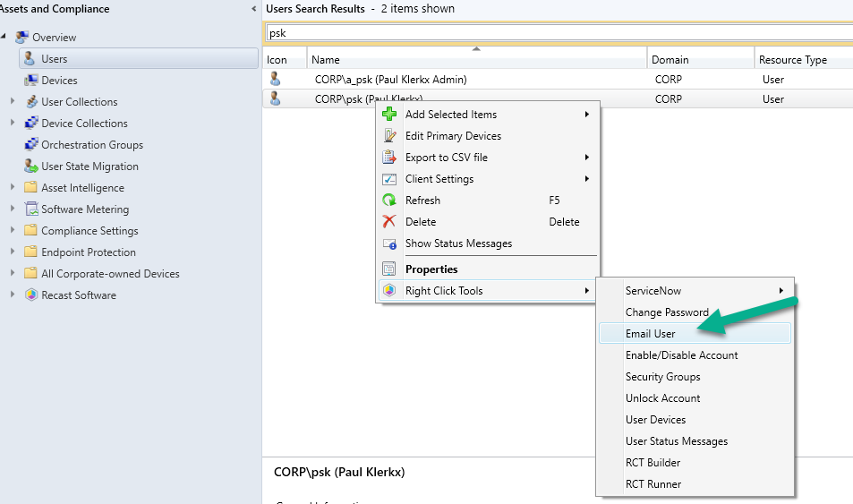Click the Edit Primary Devices icon
Screen dimensions: 853x504
(x=389, y=136)
